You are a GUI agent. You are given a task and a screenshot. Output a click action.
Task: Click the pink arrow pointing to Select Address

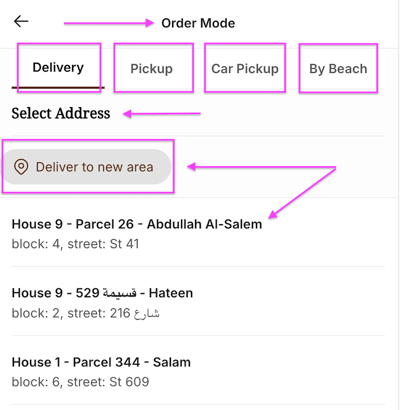click(162, 114)
